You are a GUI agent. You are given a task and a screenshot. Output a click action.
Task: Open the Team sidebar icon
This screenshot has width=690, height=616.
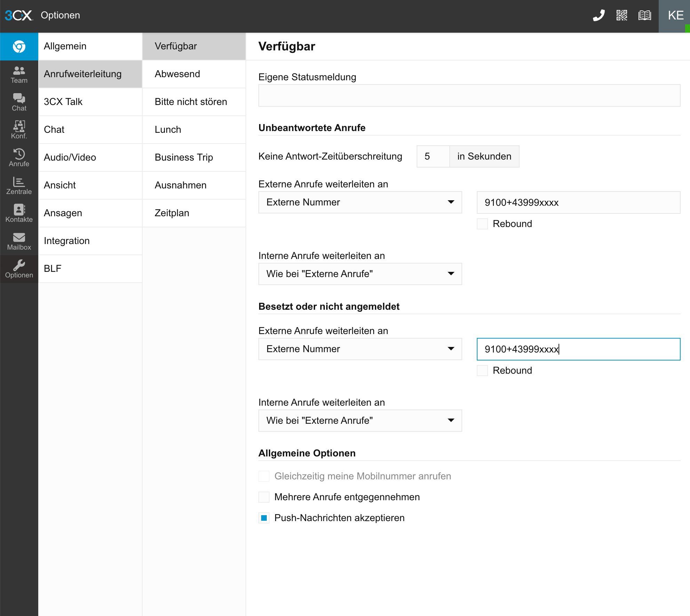19,74
